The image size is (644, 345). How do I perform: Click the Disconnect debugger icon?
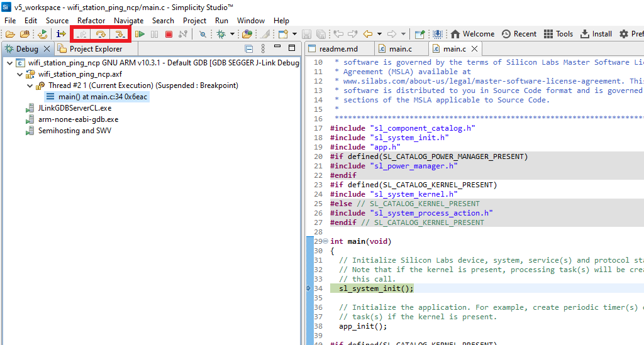point(183,34)
